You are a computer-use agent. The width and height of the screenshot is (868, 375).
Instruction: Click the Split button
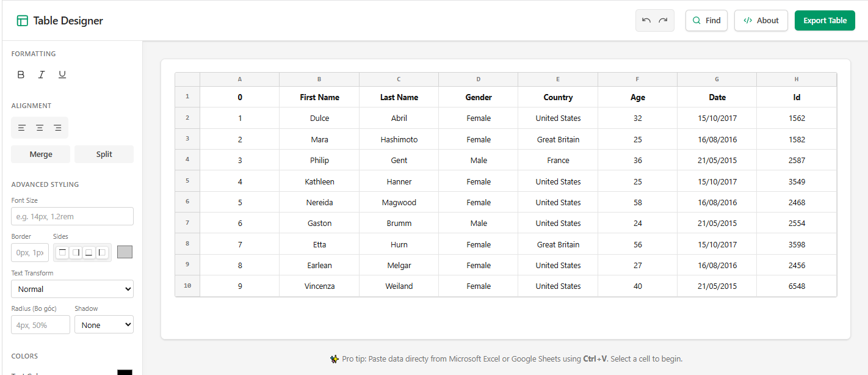tap(104, 155)
